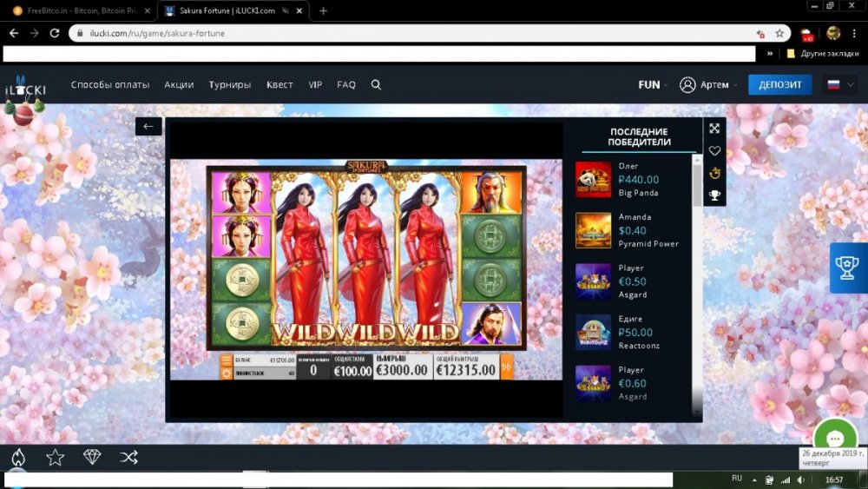Open the Артем account dropdown
The height and width of the screenshot is (489, 868).
pos(708,85)
